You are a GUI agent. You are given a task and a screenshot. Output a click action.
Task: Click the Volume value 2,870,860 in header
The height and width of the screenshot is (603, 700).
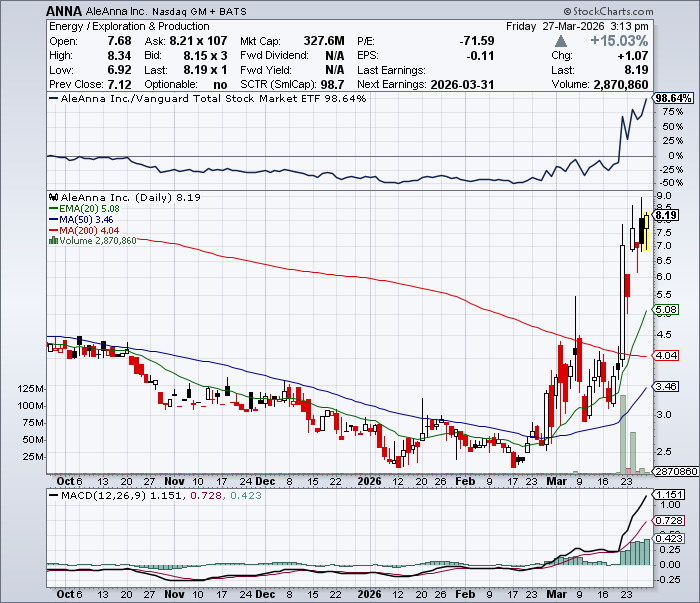pos(621,84)
